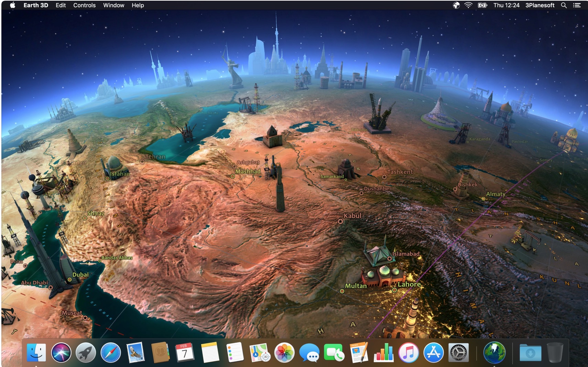588x367 pixels.
Task: Open iTunes music icon
Action: coord(409,352)
